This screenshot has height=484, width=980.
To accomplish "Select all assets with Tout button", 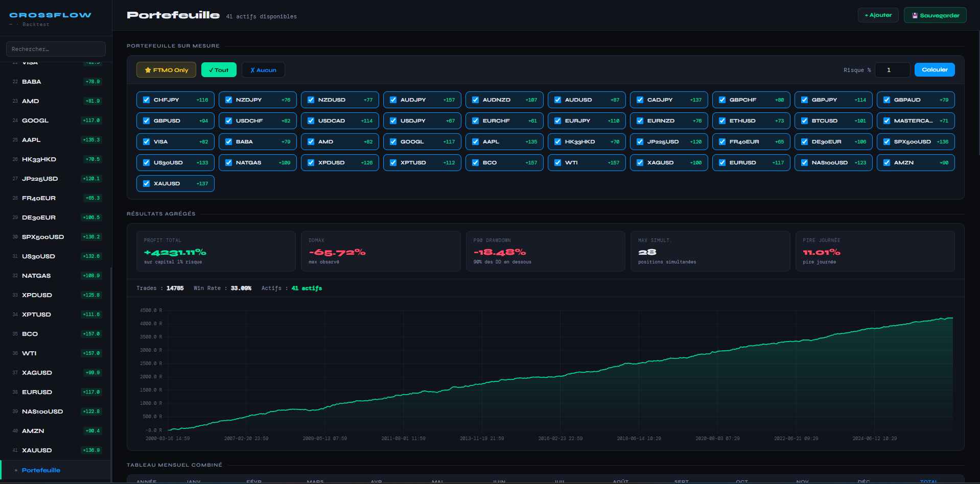I will 219,70.
